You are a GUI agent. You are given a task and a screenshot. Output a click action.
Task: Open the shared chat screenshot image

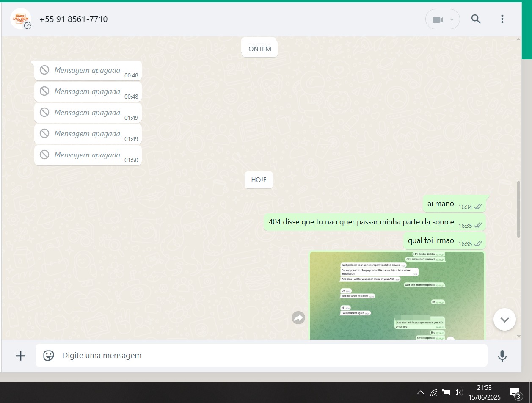point(397,295)
